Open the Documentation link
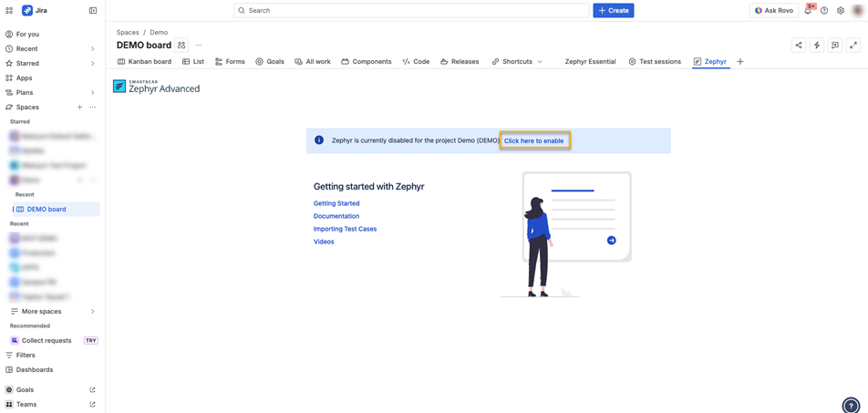868x413 pixels. pyautogui.click(x=336, y=216)
